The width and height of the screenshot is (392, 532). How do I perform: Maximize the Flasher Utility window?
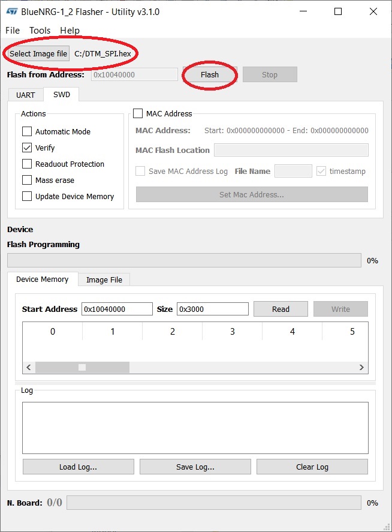click(x=337, y=11)
